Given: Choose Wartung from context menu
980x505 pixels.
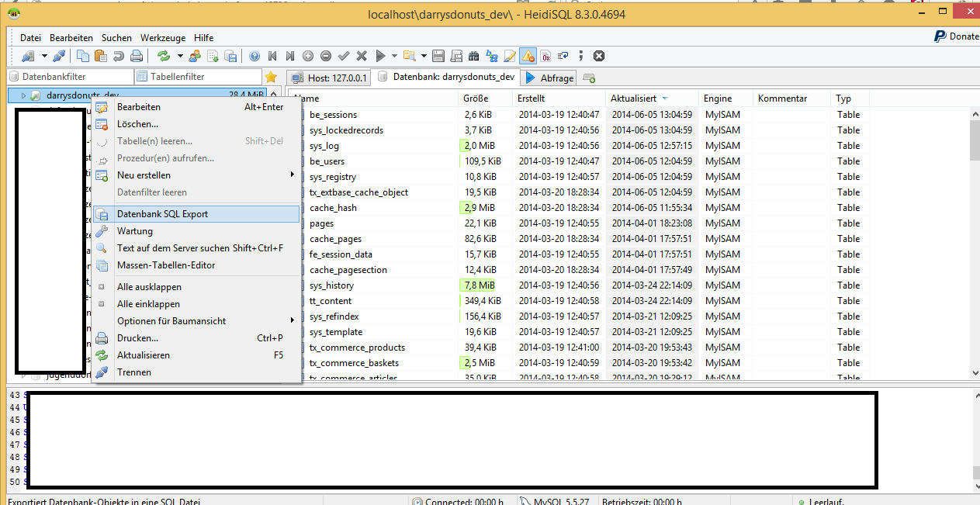Looking at the screenshot, I should pyautogui.click(x=196, y=231).
